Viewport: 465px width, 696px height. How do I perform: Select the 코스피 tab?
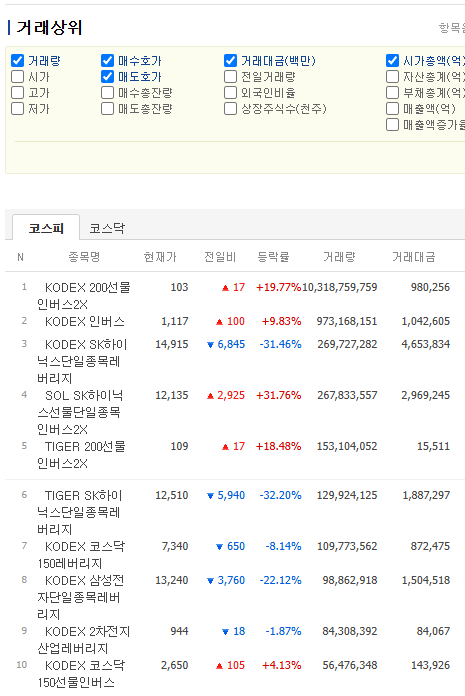click(46, 228)
